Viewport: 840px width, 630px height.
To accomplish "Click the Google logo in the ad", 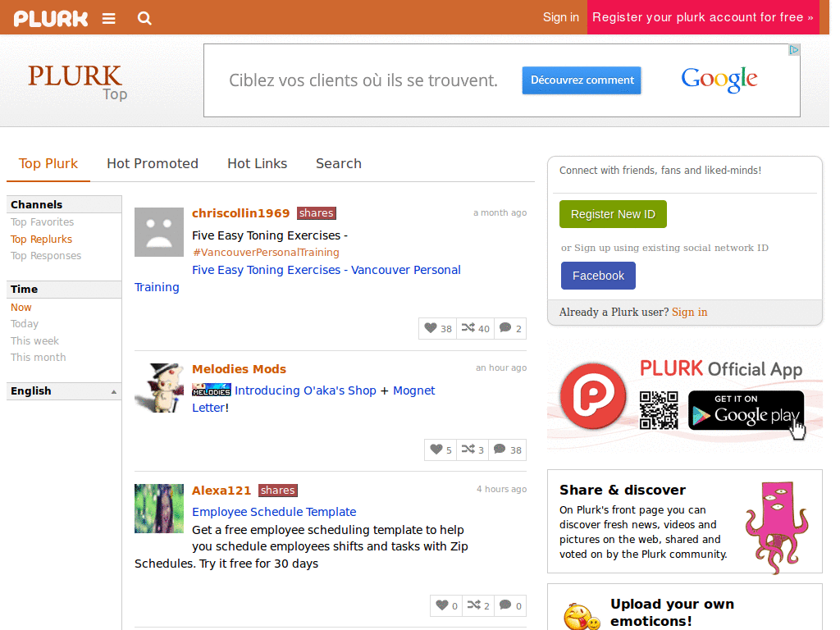I will (x=719, y=80).
